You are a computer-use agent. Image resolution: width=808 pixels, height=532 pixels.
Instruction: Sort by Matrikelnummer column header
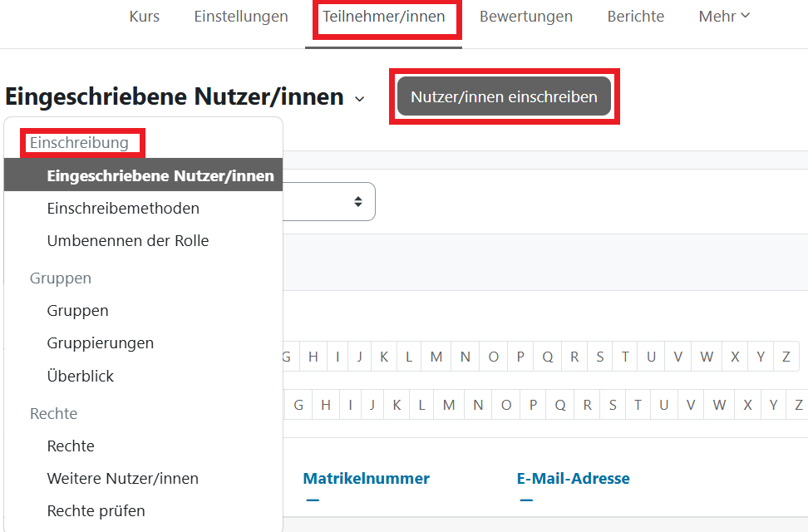[x=366, y=479]
